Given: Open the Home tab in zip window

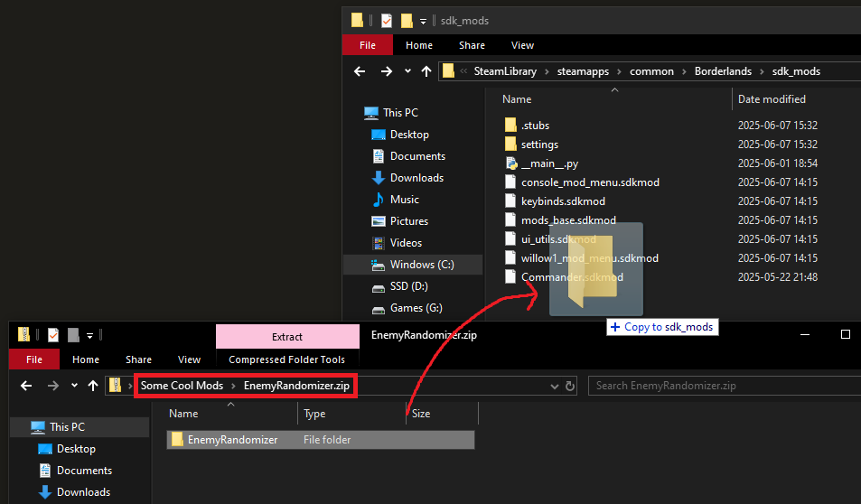Looking at the screenshot, I should point(86,359).
